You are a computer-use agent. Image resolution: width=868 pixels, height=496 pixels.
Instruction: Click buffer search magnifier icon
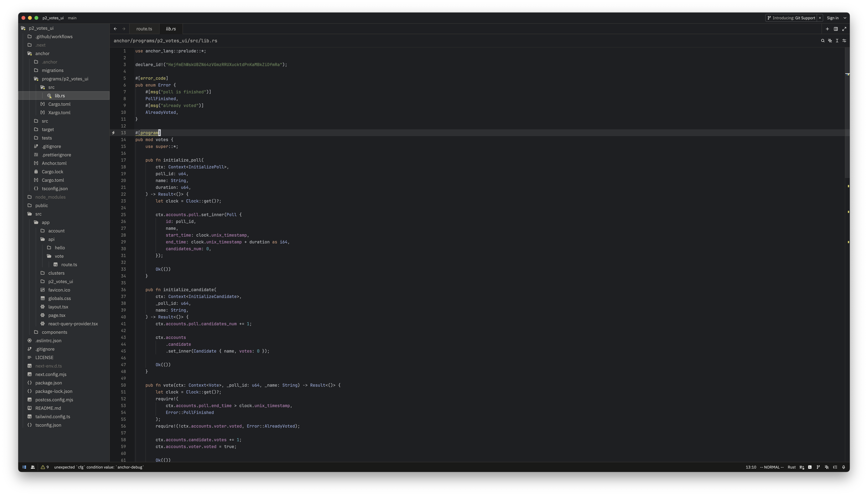[x=823, y=41]
